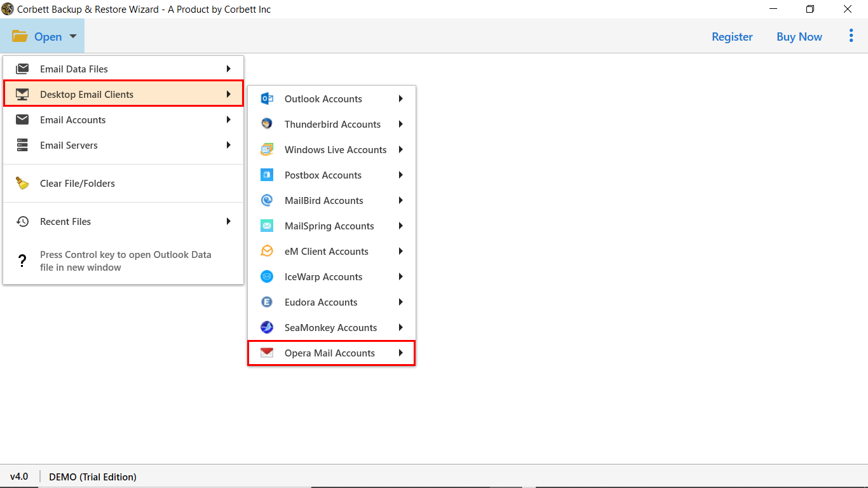Click the IceWarp logo icon

click(267, 276)
